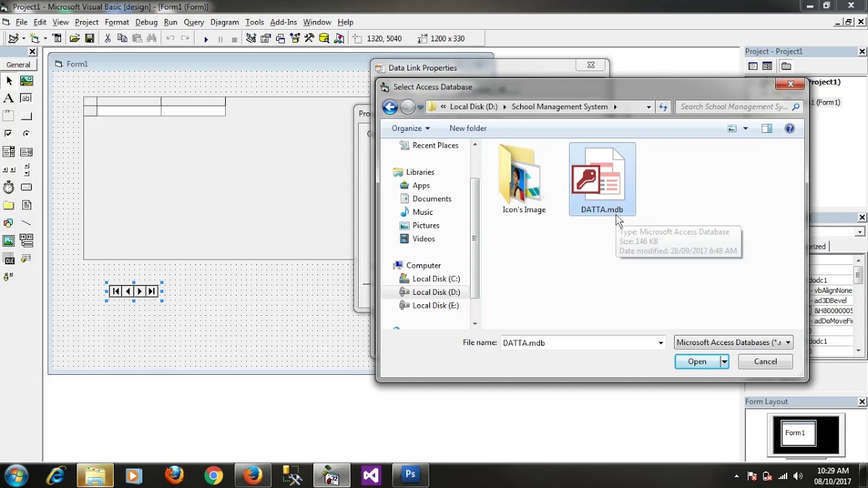Open the Add-Ins menu

pos(283,22)
